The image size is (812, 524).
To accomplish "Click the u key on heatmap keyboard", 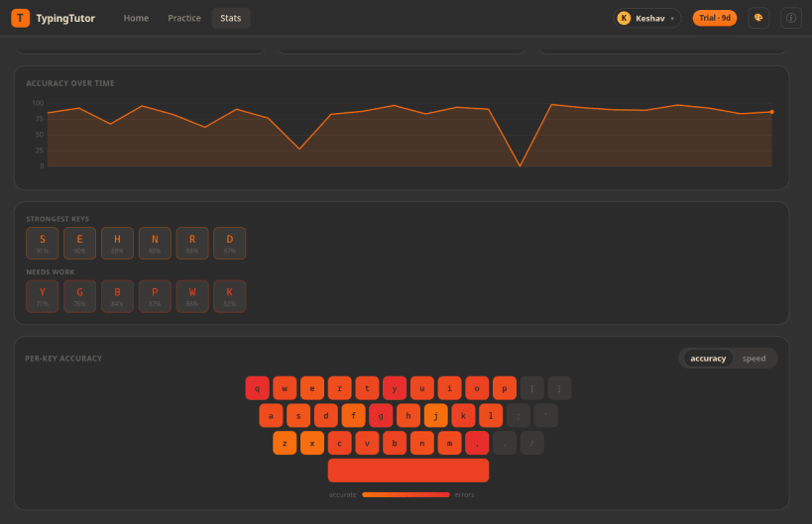I will (422, 388).
